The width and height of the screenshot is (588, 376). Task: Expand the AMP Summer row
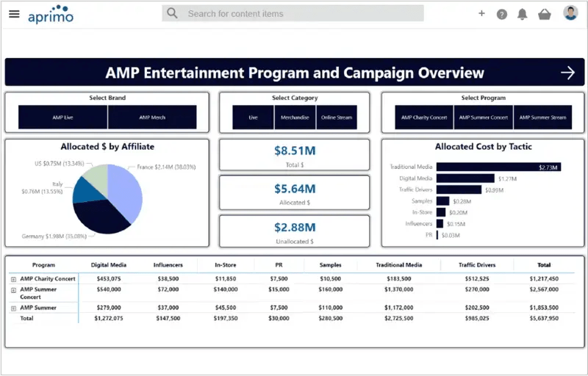point(13,308)
